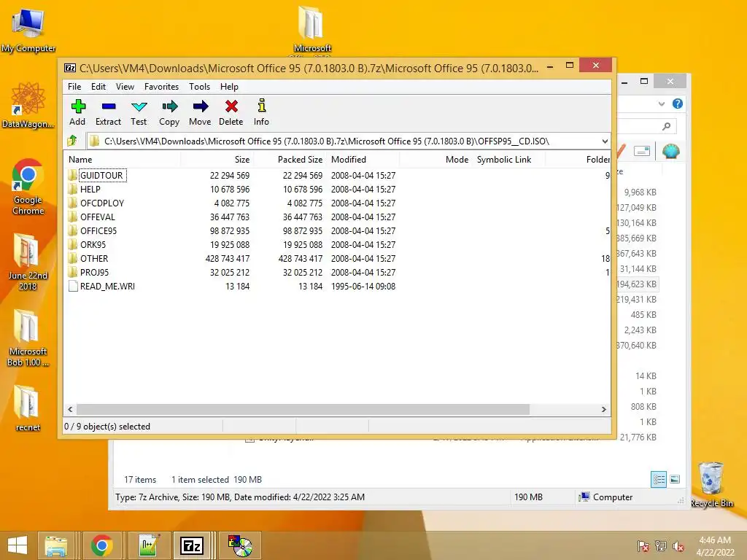The height and width of the screenshot is (560, 747).
Task: Click the muted volume tray icon
Action: pyautogui.click(x=678, y=546)
